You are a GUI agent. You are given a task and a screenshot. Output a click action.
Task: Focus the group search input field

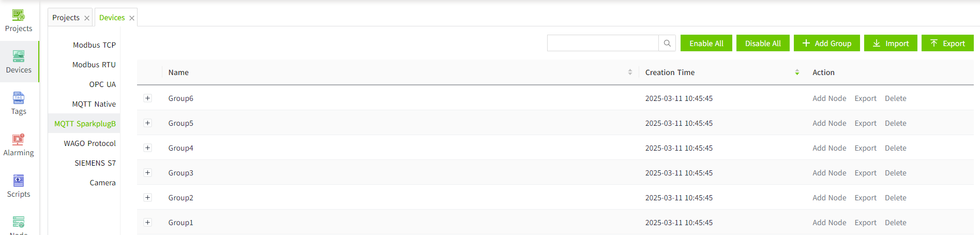click(602, 43)
